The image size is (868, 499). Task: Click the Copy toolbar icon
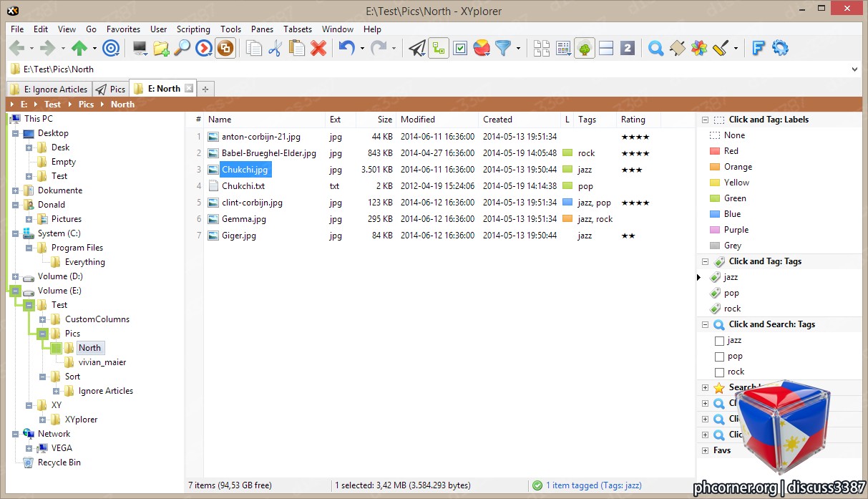pos(254,48)
